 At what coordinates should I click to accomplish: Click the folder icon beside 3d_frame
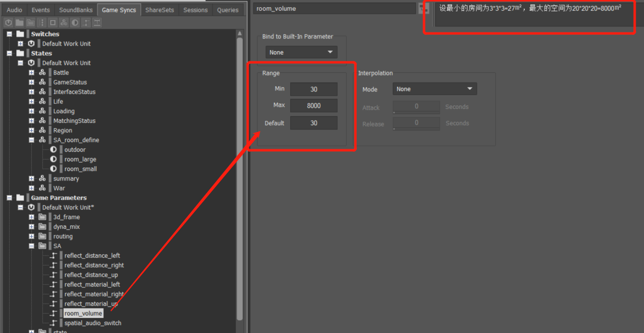tap(42, 217)
